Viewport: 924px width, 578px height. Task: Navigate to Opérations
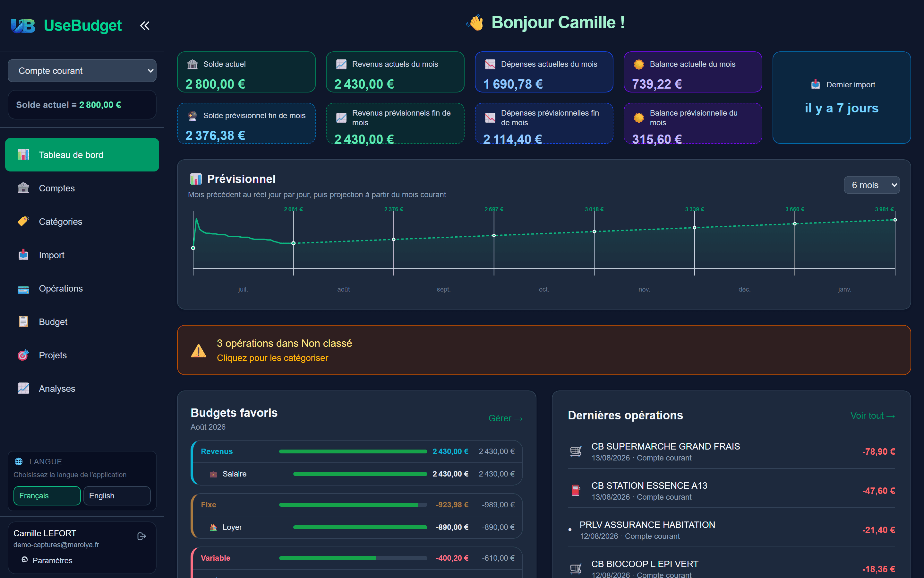point(82,288)
